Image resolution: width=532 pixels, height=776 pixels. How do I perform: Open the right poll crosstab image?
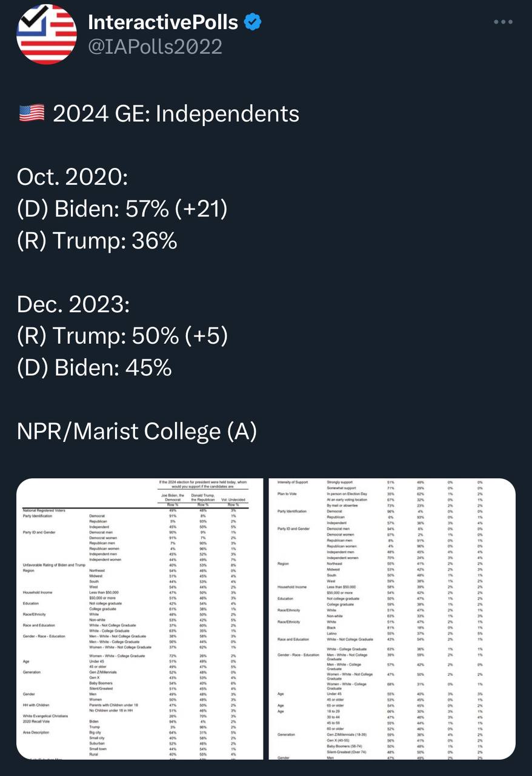coord(391,618)
